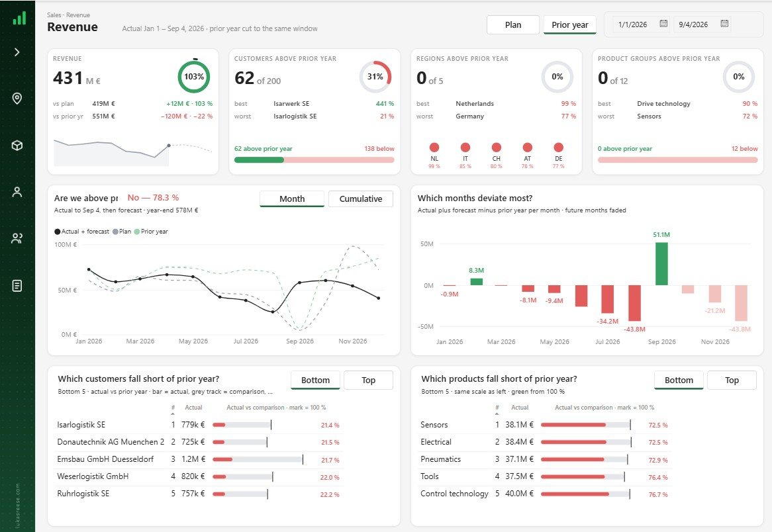This screenshot has height=532, width=772.
Task: Sort customers table by # column
Action: pyautogui.click(x=173, y=408)
